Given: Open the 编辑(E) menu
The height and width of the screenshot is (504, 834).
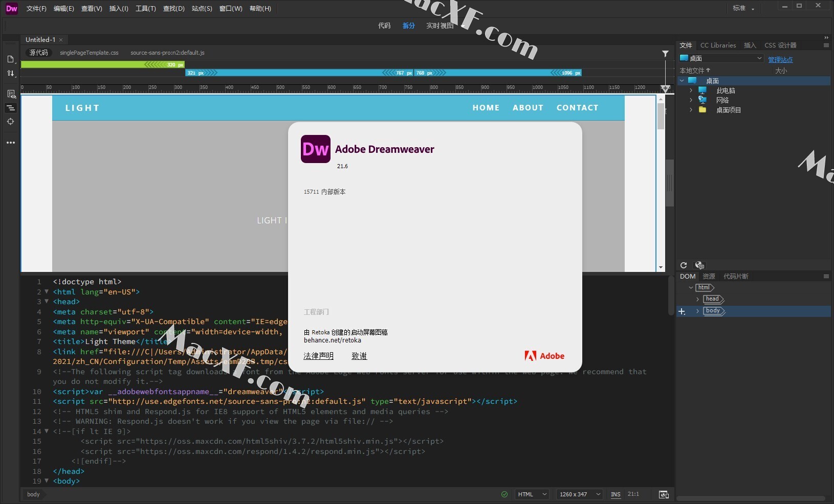Looking at the screenshot, I should point(63,9).
